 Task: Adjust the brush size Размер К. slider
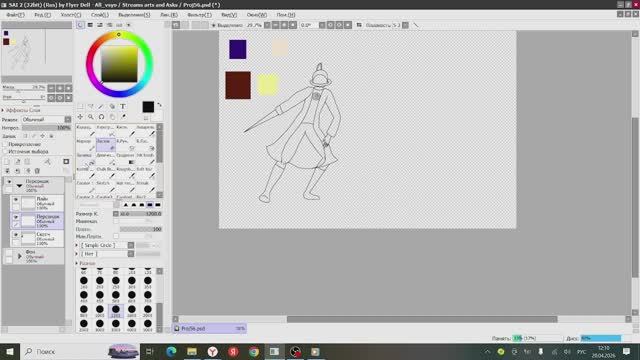(x=140, y=213)
